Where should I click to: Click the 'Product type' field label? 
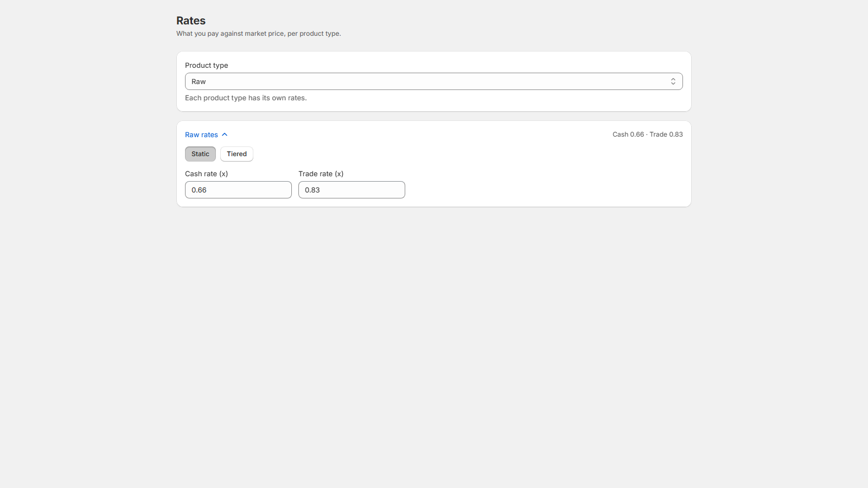(207, 65)
